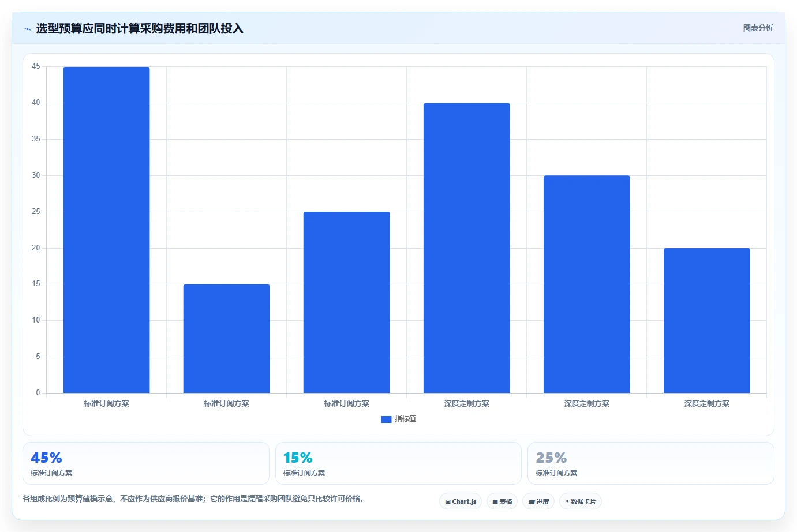The image size is (797, 532).
Task: Click the tallest bar with value 45
Action: tap(106, 230)
